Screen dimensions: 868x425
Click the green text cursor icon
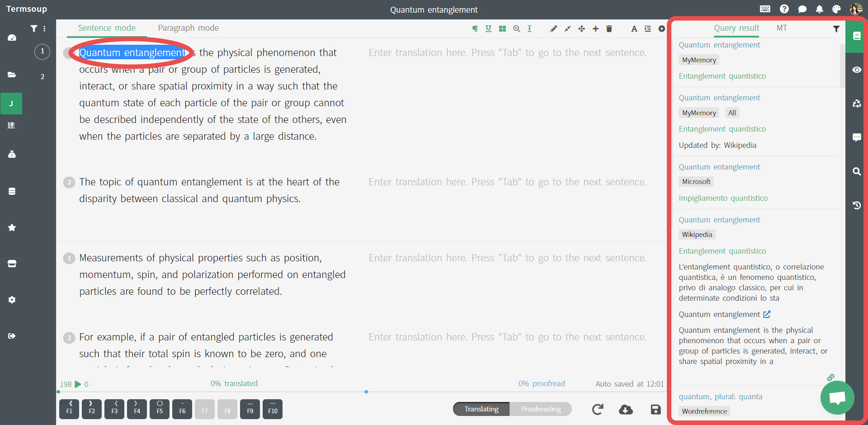tap(529, 28)
